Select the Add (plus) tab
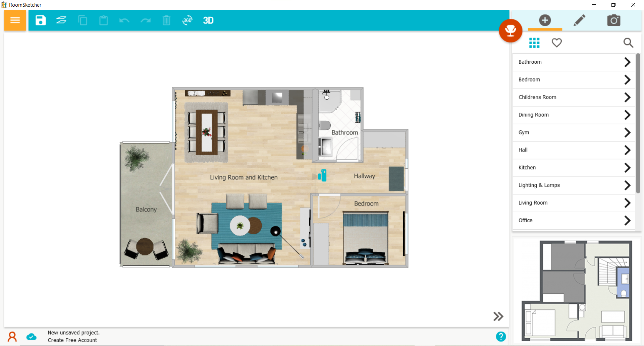Image resolution: width=644 pixels, height=346 pixels. [x=545, y=20]
